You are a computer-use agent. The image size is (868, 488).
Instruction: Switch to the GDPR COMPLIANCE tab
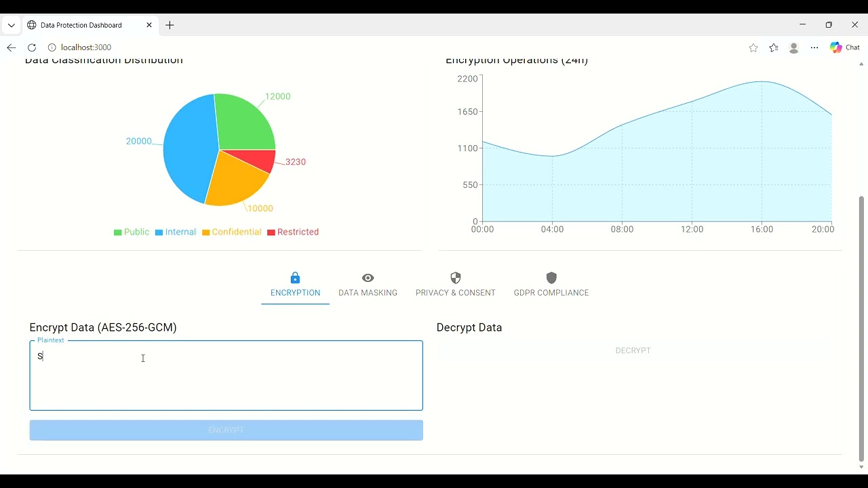tap(551, 285)
